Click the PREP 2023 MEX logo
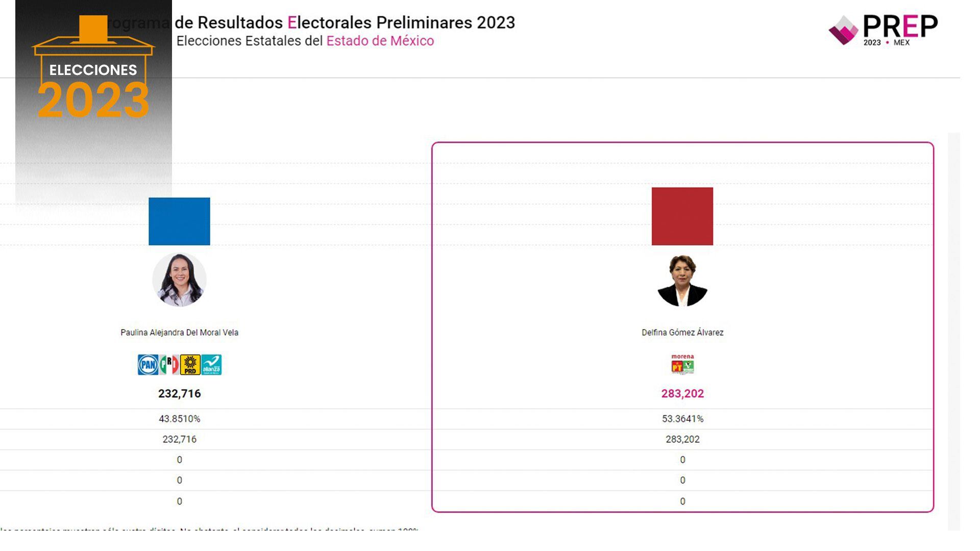 (x=883, y=31)
